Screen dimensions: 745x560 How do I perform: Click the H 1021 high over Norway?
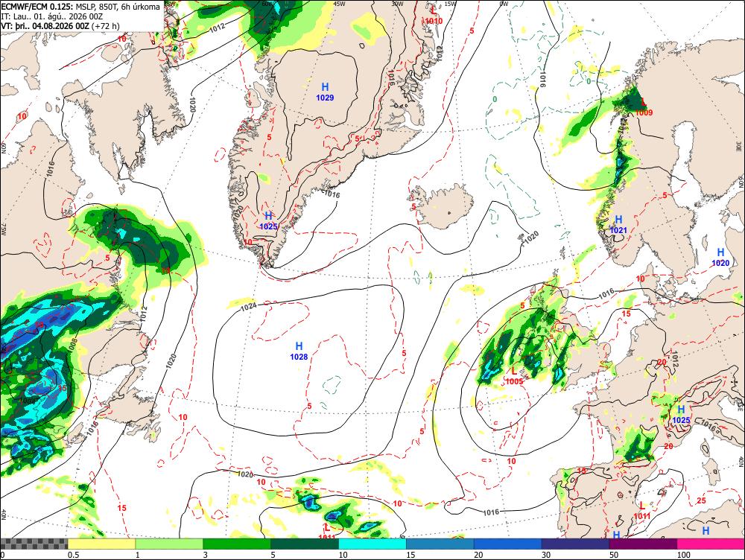coord(618,225)
